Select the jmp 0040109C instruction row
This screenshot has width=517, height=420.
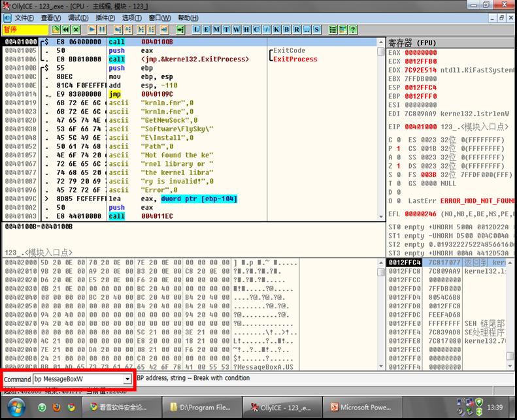coord(190,94)
